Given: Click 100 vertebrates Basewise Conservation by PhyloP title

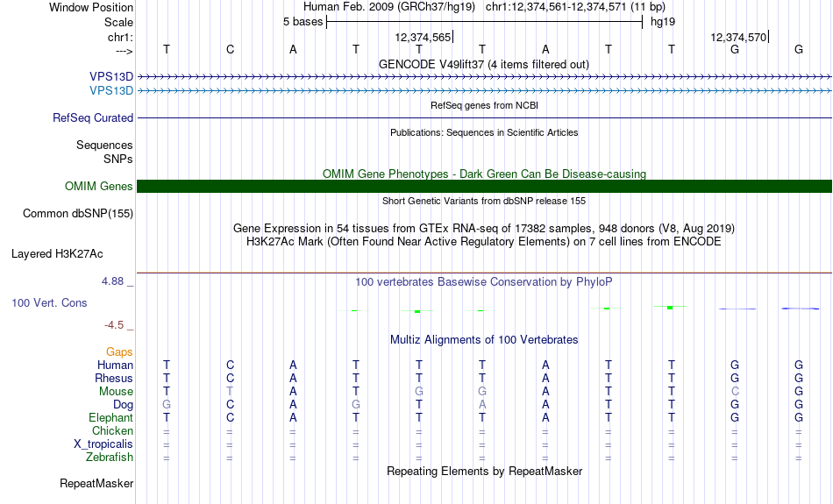Looking at the screenshot, I should point(484,282).
